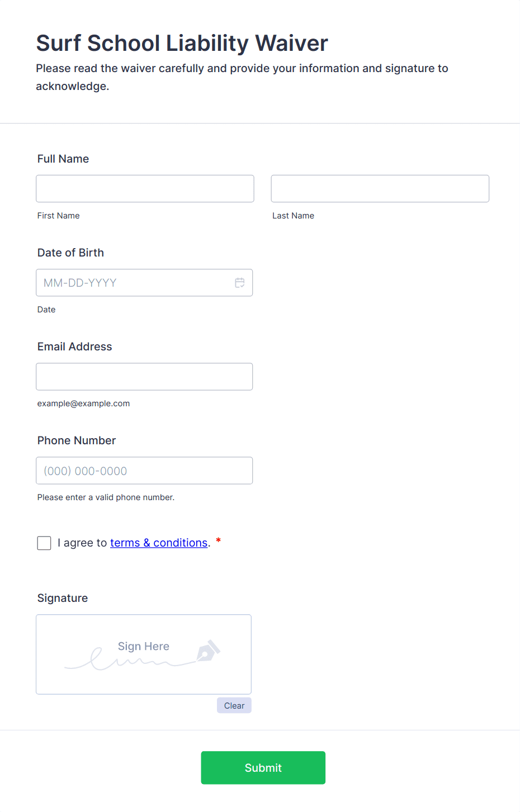520x812 pixels.
Task: Click the Phone Number label
Action: pyautogui.click(x=77, y=441)
